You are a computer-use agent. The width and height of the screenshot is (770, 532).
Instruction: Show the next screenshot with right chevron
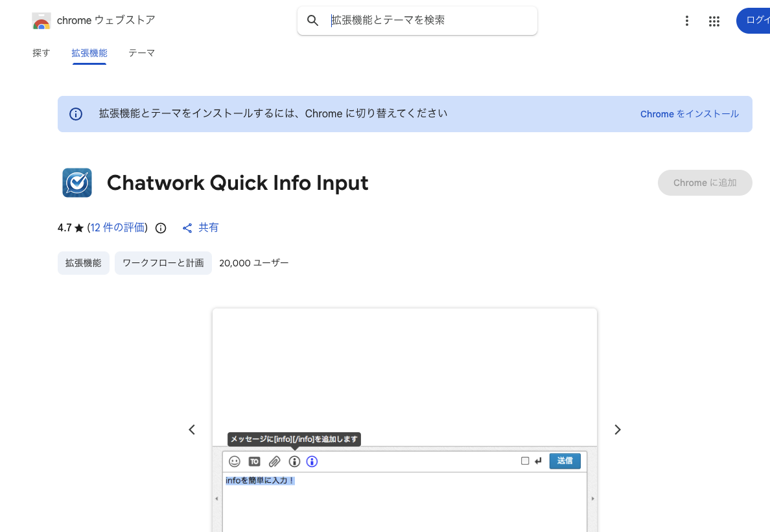point(617,430)
